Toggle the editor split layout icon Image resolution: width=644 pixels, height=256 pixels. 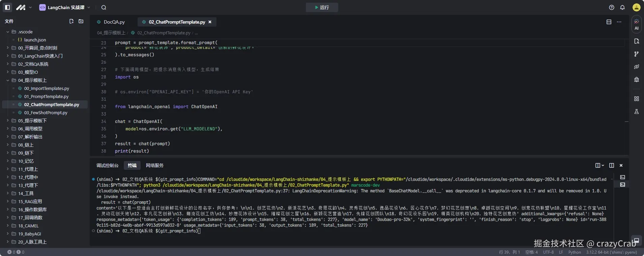coord(609,22)
